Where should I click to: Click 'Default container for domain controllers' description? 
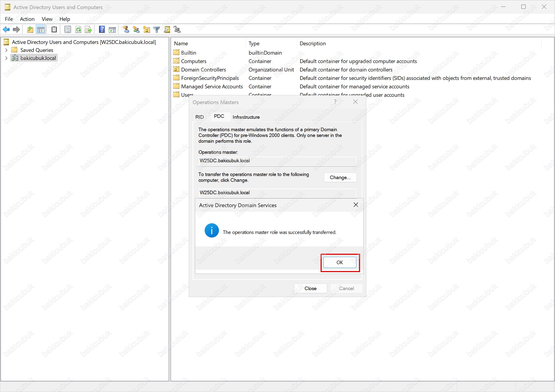coord(346,70)
